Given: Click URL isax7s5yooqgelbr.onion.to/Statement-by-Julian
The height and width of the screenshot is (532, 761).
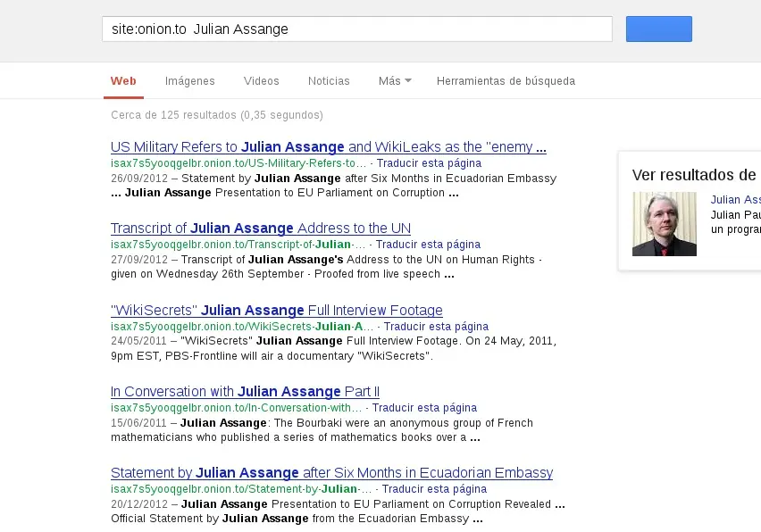Looking at the screenshot, I should 241,489.
